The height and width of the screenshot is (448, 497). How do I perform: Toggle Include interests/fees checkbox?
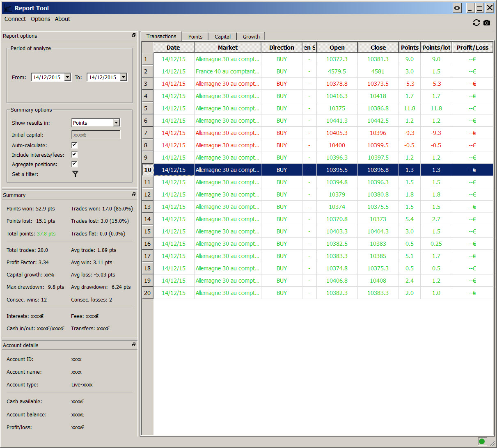point(74,155)
